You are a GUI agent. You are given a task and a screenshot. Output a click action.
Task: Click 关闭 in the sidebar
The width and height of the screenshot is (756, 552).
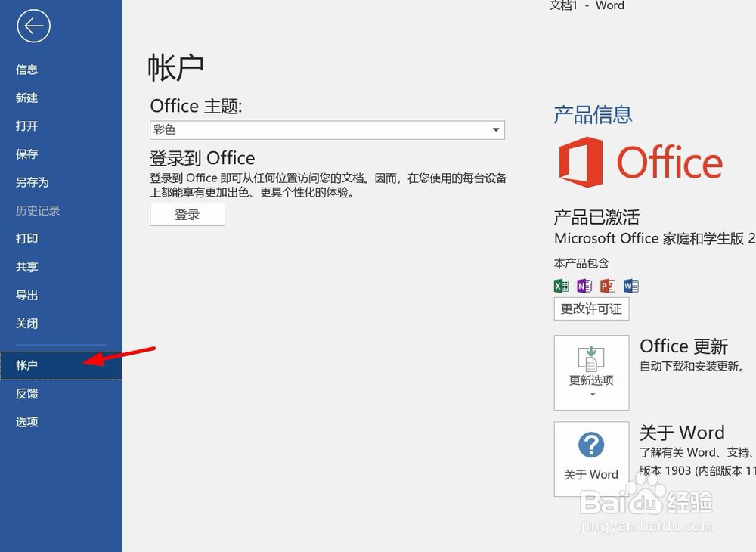pos(26,324)
